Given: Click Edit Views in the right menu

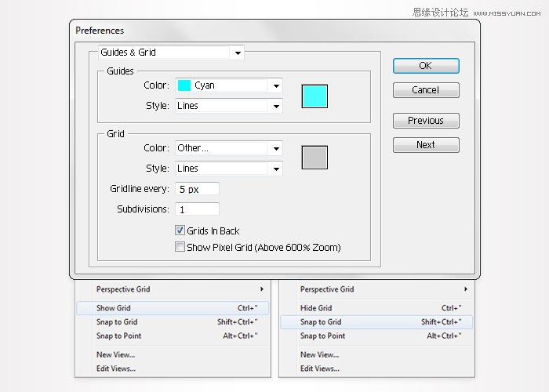Looking at the screenshot, I should 320,368.
